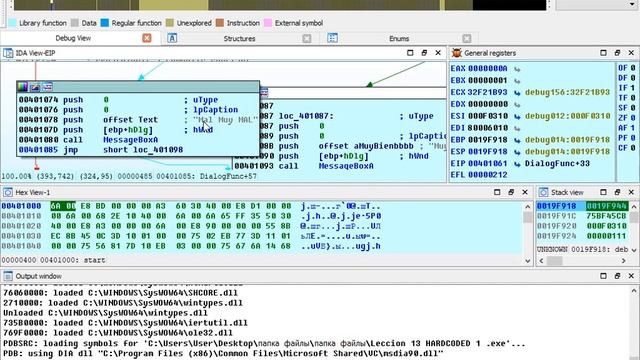Click the bug icon of General registers panel
This screenshot has width=640, height=360.
coord(457,53)
